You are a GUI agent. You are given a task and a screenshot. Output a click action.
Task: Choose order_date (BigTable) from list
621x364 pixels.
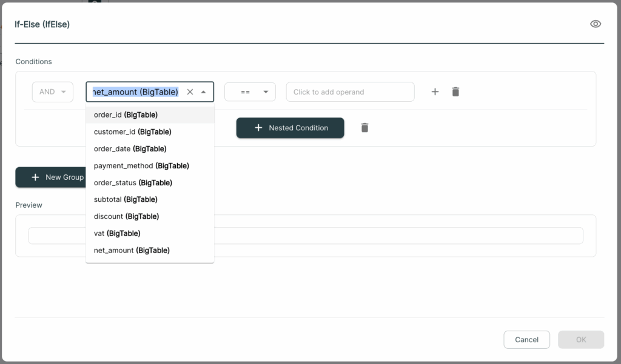150,149
